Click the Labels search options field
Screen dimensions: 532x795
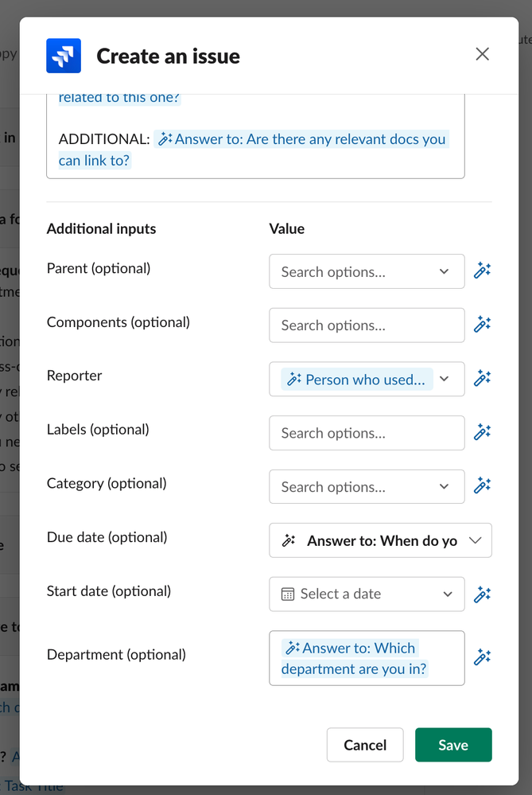(x=366, y=433)
